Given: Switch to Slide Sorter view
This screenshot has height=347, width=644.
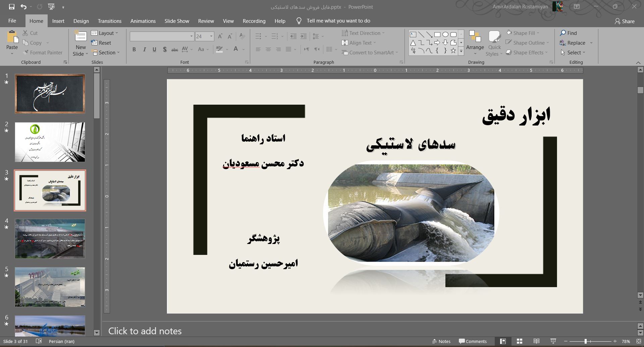Looking at the screenshot, I should 520,341.
